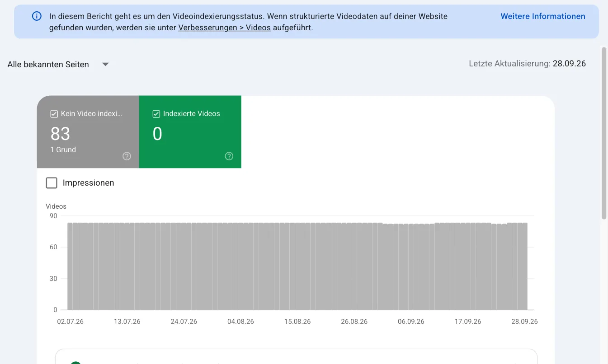Click the info icon in the blue banner

pyautogui.click(x=37, y=16)
